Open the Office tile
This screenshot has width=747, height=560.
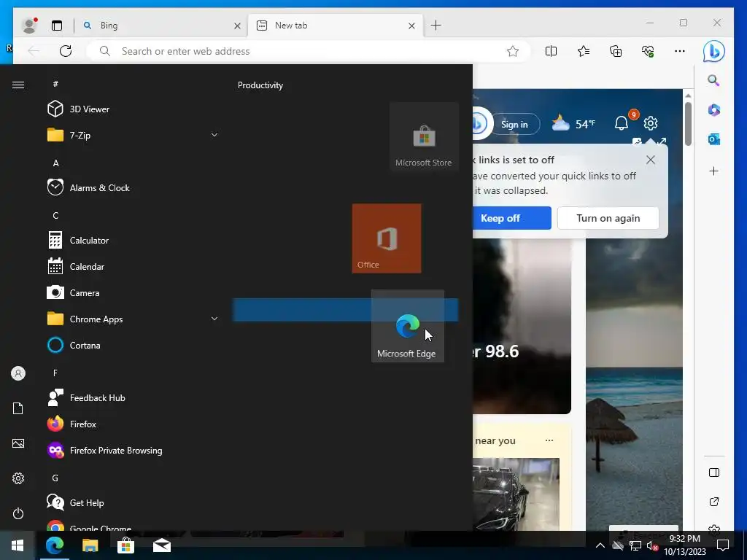point(387,238)
